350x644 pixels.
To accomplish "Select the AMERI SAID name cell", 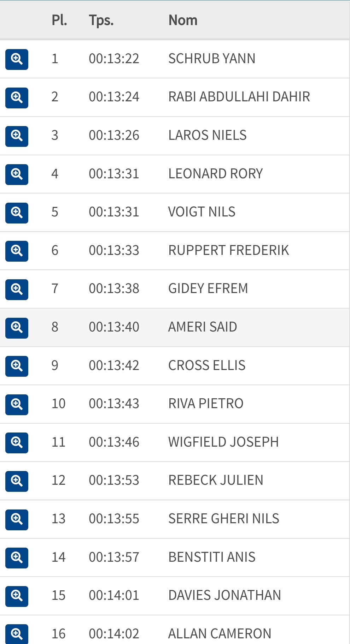I will coord(203,327).
